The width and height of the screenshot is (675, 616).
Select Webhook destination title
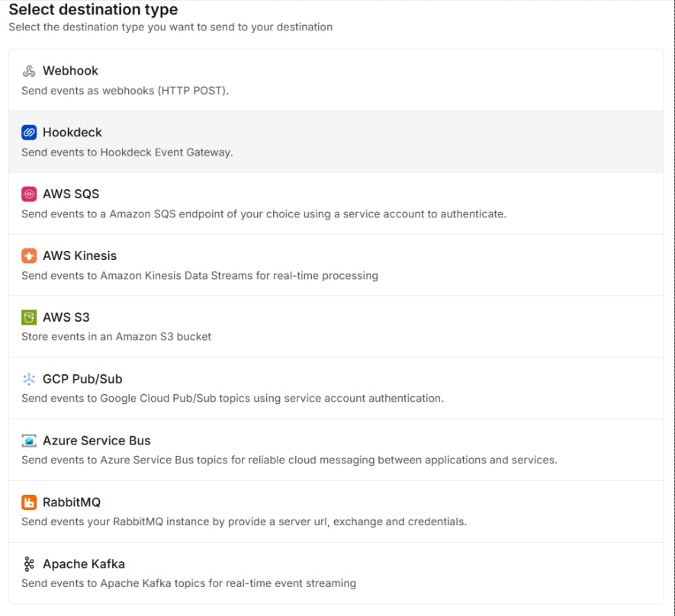[x=70, y=71]
